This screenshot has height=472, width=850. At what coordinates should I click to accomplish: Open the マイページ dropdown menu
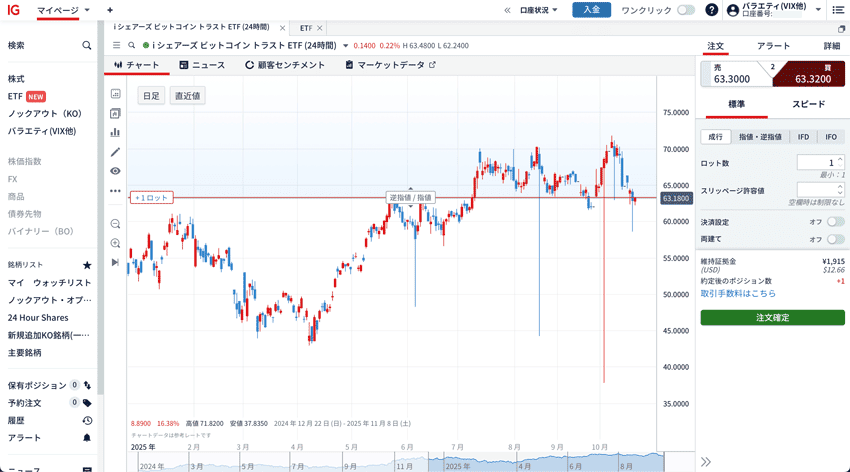[x=63, y=10]
